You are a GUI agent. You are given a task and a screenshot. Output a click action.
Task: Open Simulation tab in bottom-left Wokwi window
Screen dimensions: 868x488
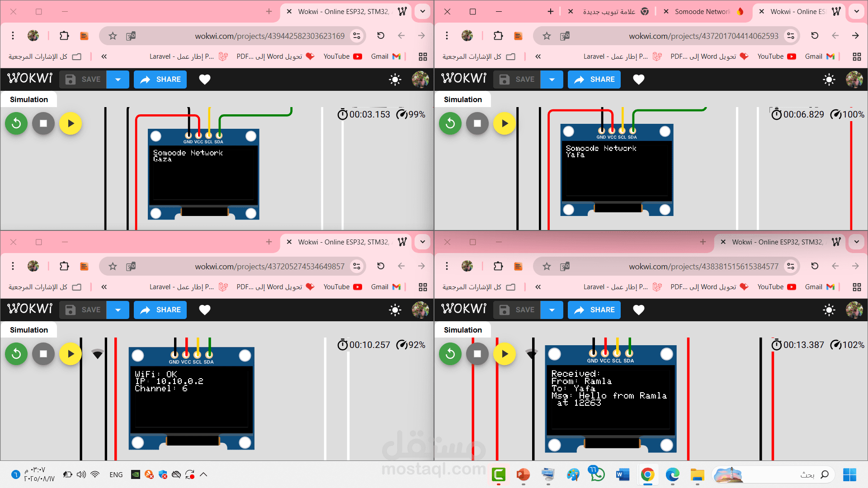point(29,330)
